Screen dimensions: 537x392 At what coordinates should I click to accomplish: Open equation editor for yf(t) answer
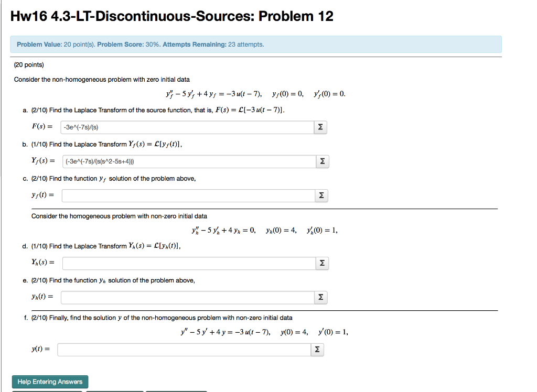[321, 195]
